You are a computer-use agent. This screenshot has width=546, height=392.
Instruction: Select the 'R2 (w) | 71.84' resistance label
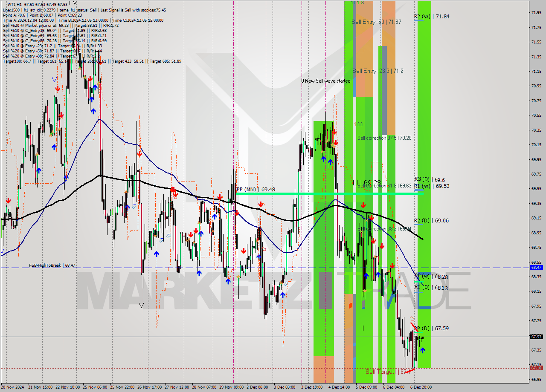click(432, 16)
